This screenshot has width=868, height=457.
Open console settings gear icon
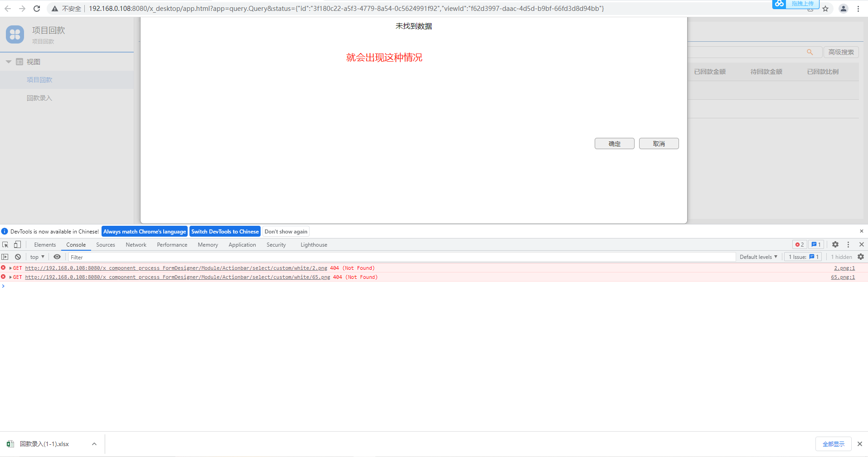(x=861, y=257)
